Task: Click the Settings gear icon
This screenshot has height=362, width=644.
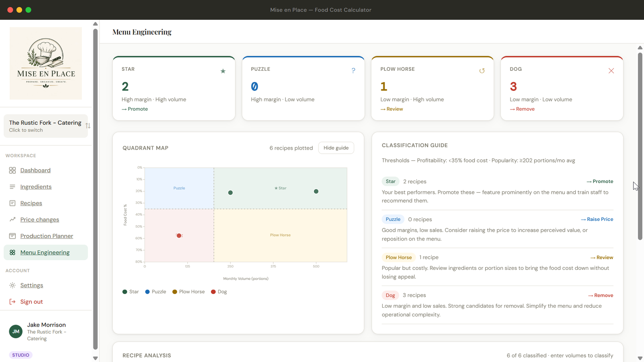Action: pos(12,286)
